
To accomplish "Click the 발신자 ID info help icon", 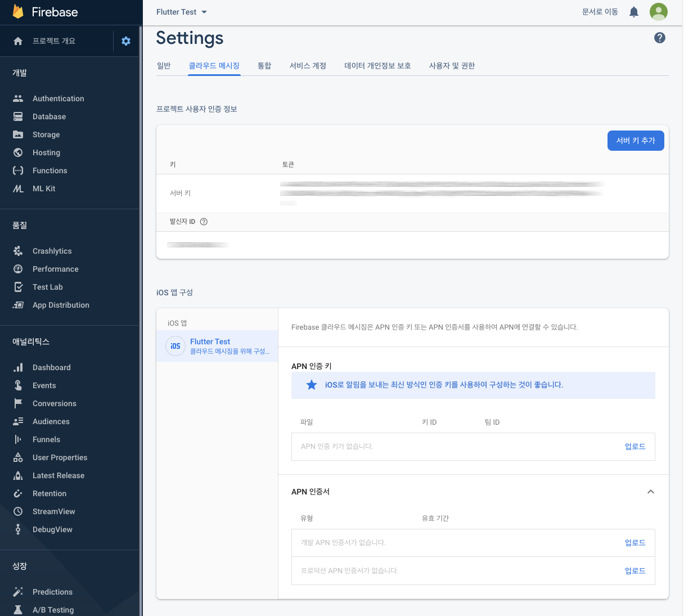I will (204, 222).
